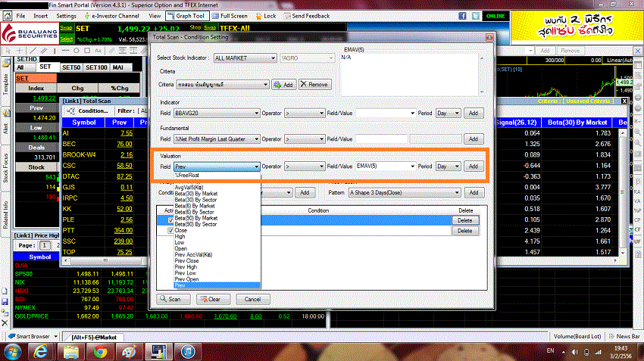This screenshot has height=361, width=644.
Task: Click Delete for the first condition
Action: tap(465, 220)
